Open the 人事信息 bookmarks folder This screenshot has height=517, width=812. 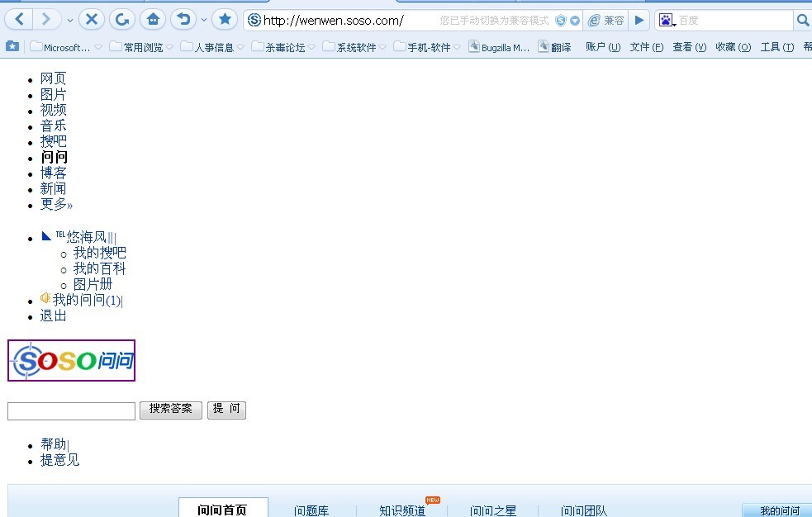[212, 47]
